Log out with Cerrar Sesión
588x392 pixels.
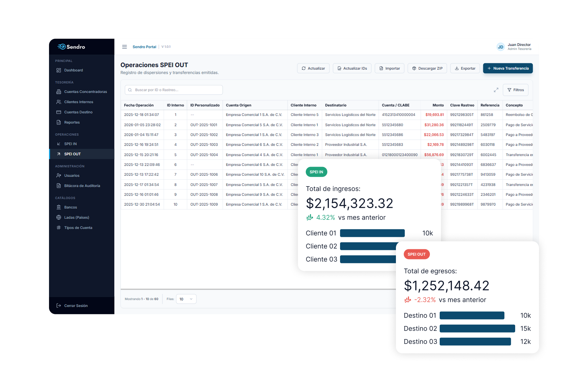pos(76,306)
